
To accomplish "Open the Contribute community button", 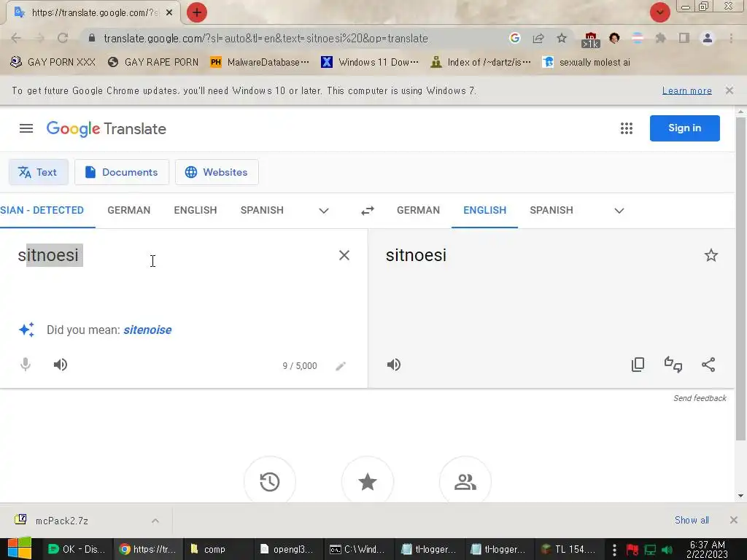I will coord(465,481).
